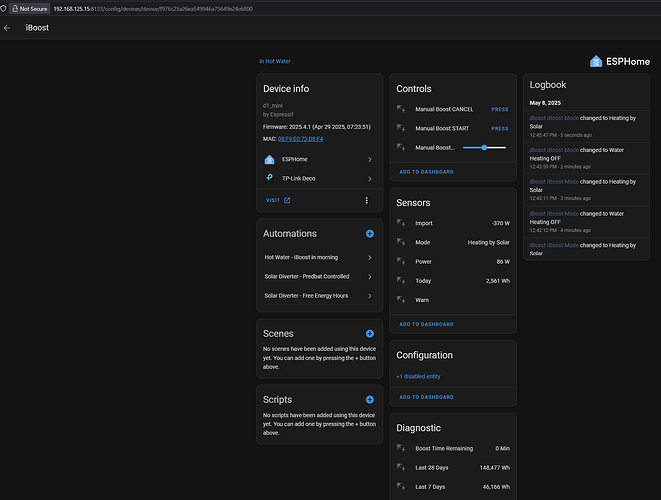
Task: Click the Today sensor icon
Action: coord(401,280)
